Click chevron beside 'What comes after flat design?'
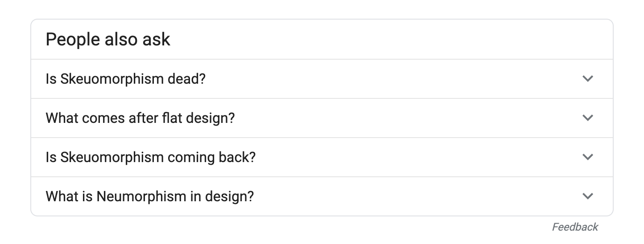Screen dimensions: 644x244 588,118
